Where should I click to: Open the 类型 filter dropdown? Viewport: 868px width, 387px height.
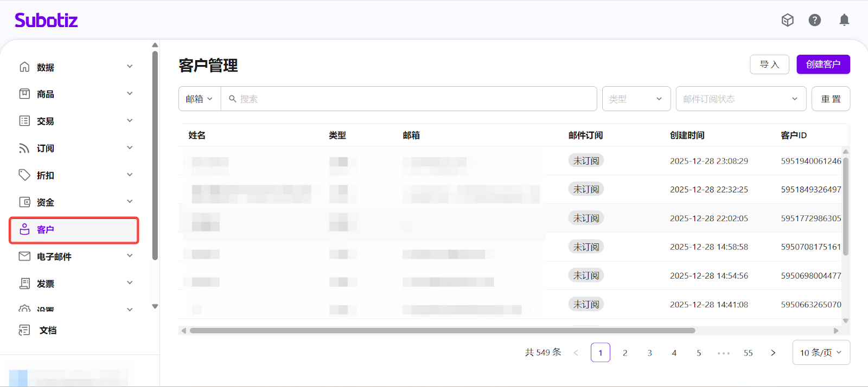coord(636,99)
